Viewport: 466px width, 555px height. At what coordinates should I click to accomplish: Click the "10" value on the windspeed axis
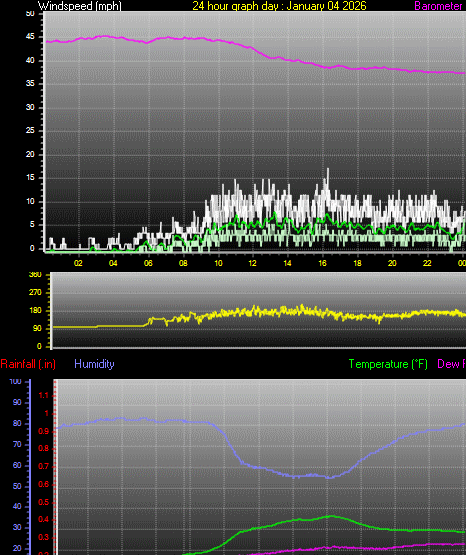pos(30,201)
